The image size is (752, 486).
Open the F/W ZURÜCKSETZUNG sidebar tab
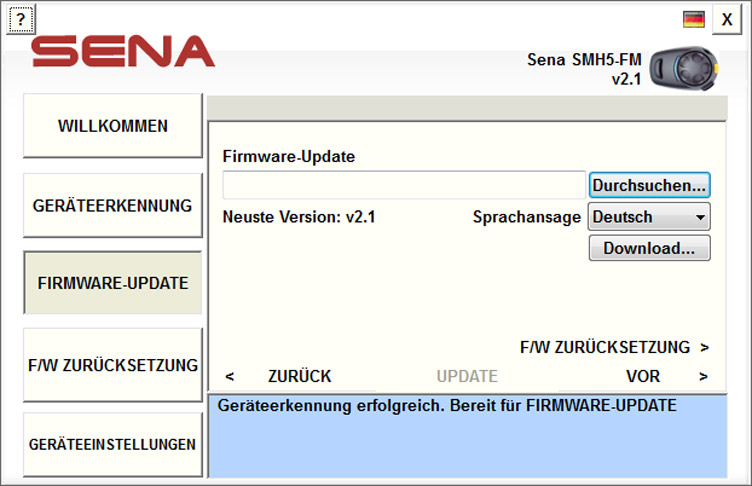(113, 365)
